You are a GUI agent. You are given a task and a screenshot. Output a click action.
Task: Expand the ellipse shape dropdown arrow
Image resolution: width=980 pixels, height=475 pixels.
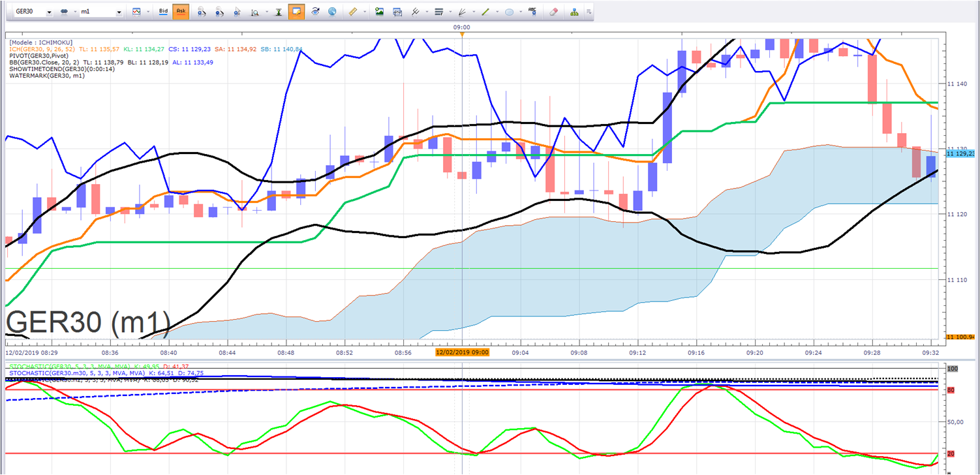point(520,12)
